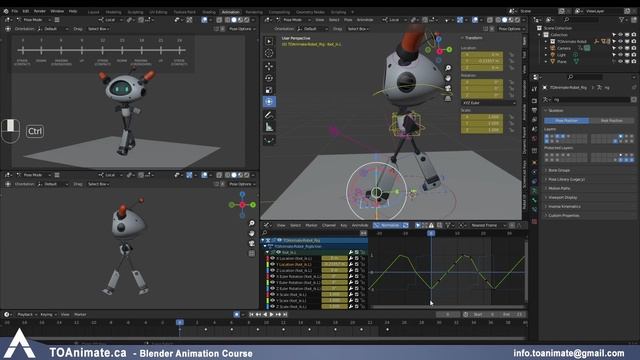The height and width of the screenshot is (360, 640).
Task: Open the Render properties tab icon
Action: coord(534,100)
